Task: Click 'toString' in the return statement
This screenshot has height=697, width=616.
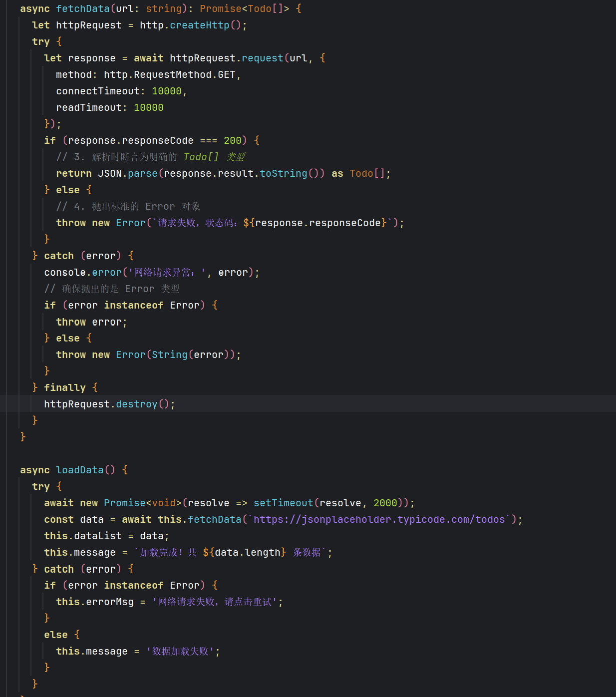Action: pos(284,173)
